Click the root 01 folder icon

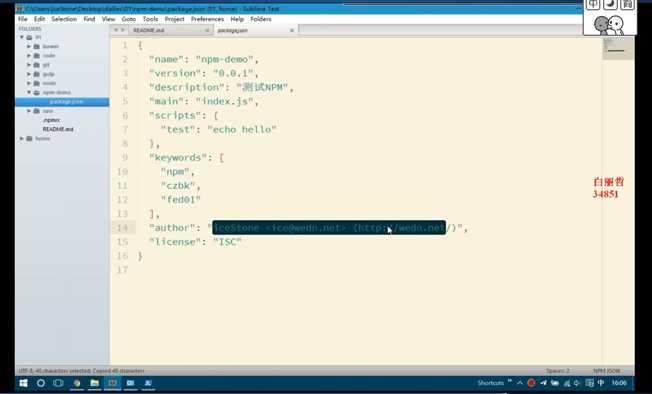point(29,37)
